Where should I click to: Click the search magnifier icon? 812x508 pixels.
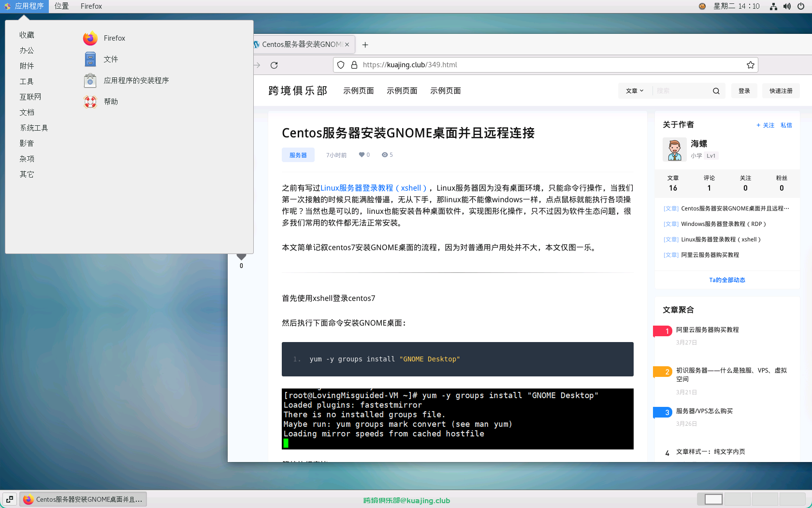(716, 91)
